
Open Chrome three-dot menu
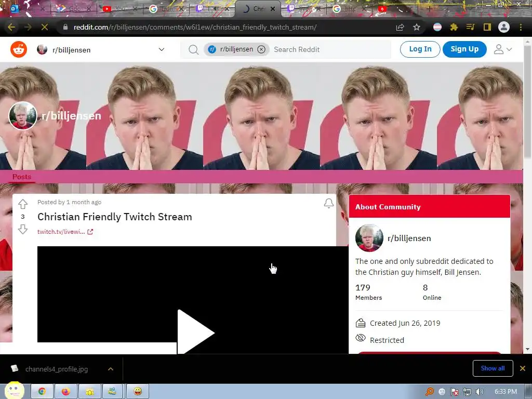pyautogui.click(x=521, y=27)
